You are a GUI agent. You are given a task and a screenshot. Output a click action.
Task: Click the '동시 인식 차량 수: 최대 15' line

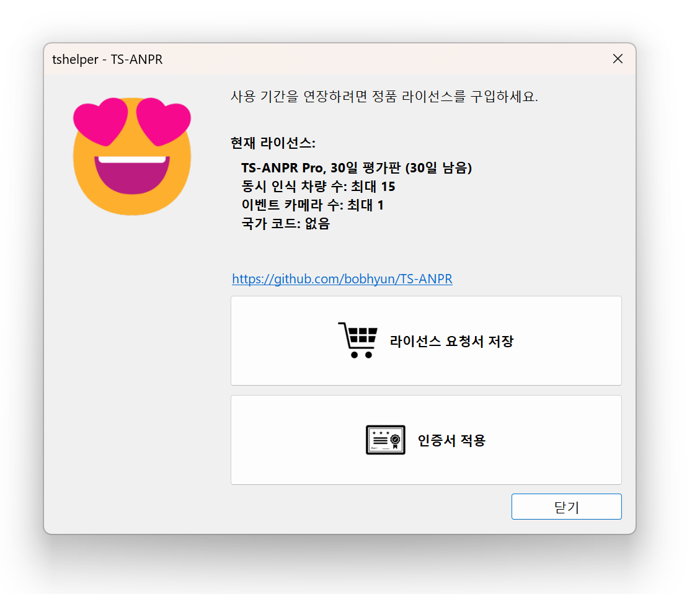pos(318,187)
